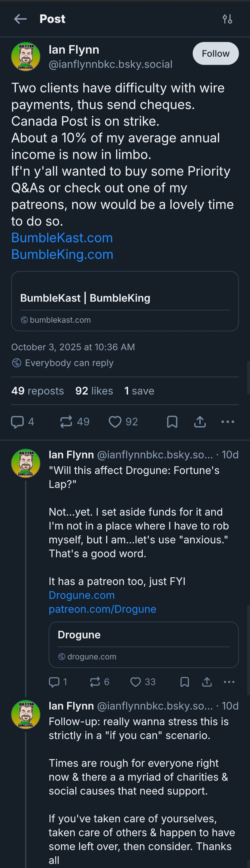
Task: Reply to the main post
Action: point(18,422)
